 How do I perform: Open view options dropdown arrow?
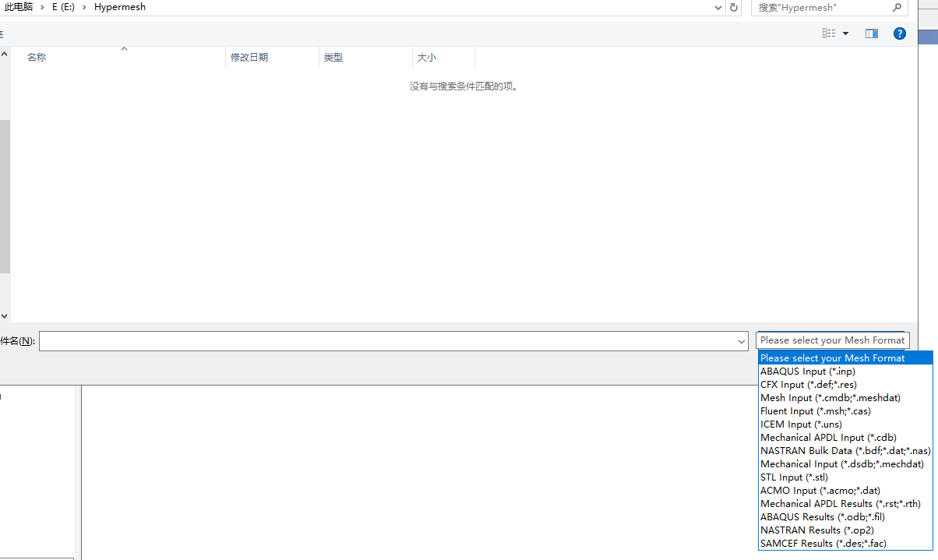coord(846,33)
